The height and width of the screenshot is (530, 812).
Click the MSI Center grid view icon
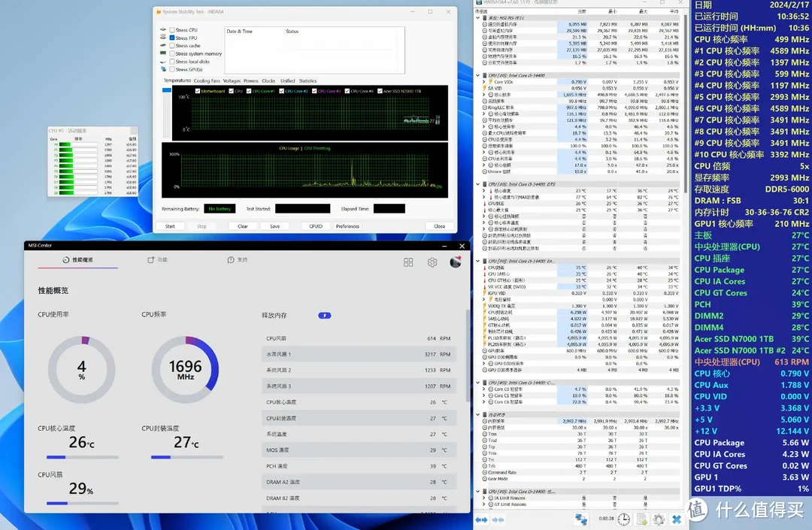tap(408, 262)
